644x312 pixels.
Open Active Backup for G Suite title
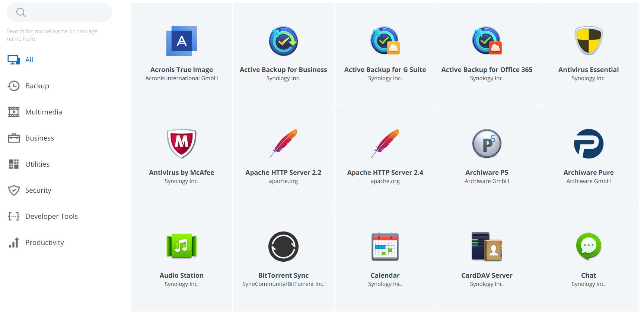tap(385, 69)
